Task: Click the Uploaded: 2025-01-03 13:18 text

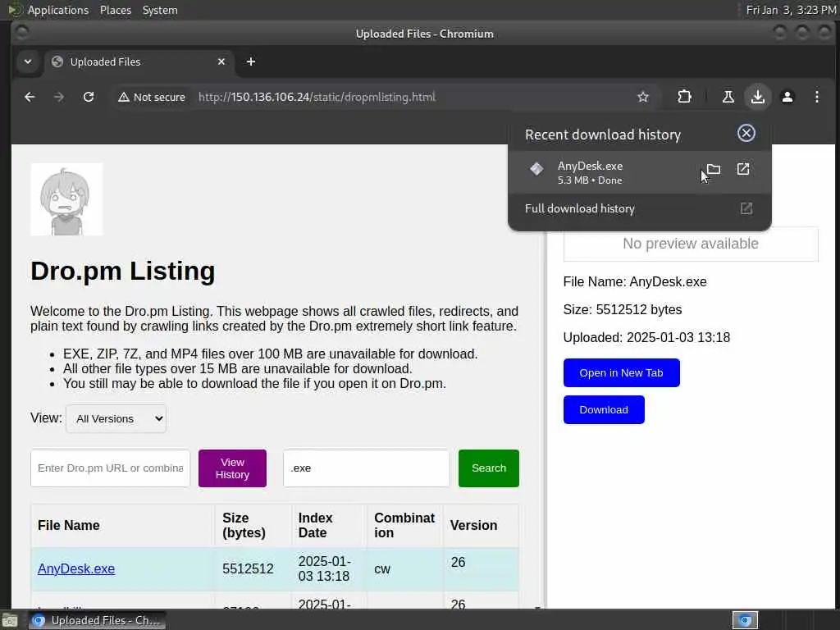Action: coord(646,337)
